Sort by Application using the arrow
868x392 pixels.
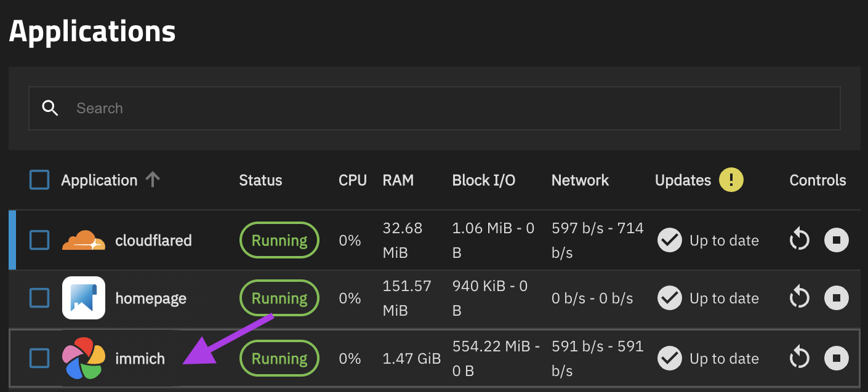point(152,180)
